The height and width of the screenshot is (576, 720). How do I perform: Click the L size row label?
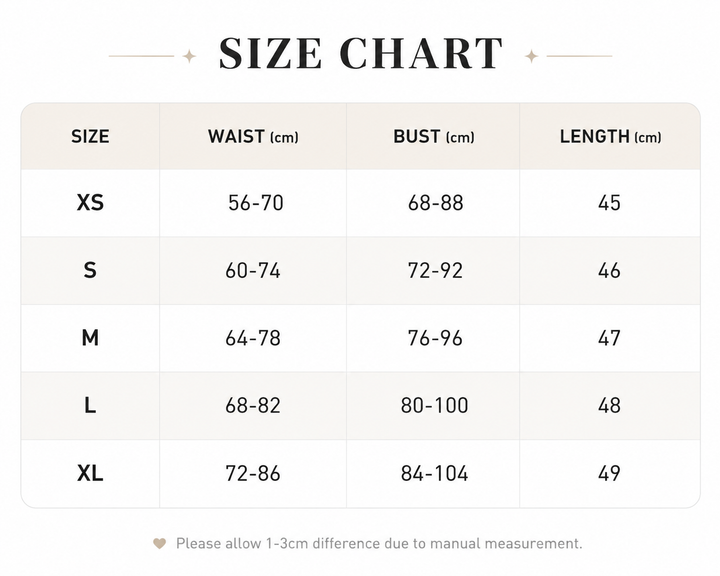(90, 406)
